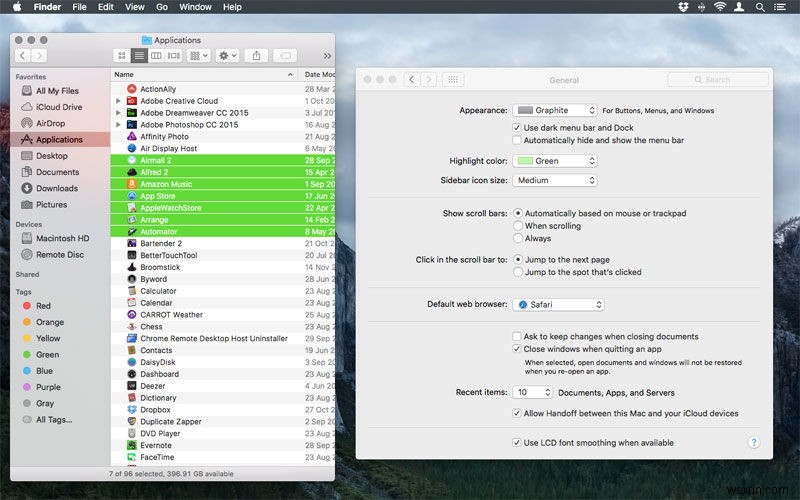Open the Window menu in the menu bar
Screen dimensions: 800x500
[x=195, y=7]
